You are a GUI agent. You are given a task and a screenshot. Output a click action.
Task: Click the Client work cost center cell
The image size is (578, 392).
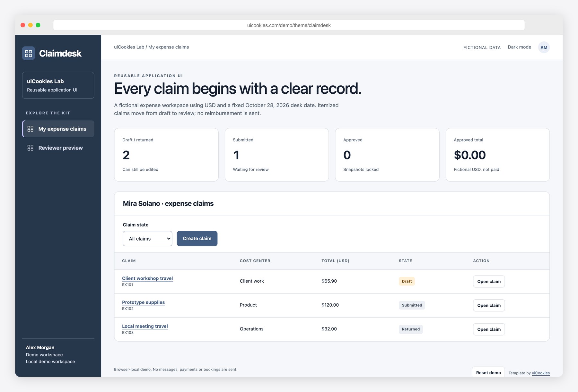coord(252,281)
